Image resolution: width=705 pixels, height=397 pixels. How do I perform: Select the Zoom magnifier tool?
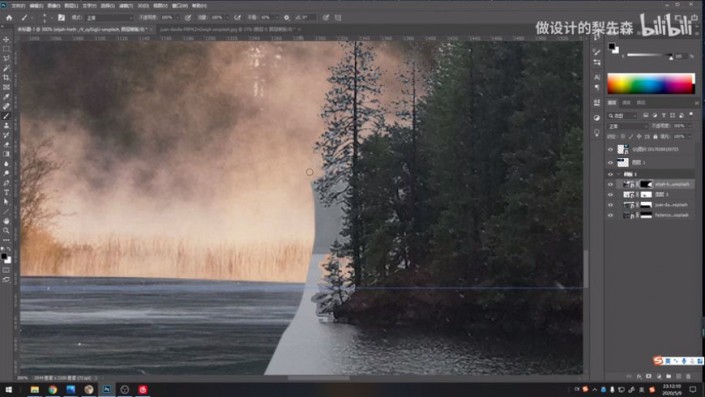click(x=6, y=231)
